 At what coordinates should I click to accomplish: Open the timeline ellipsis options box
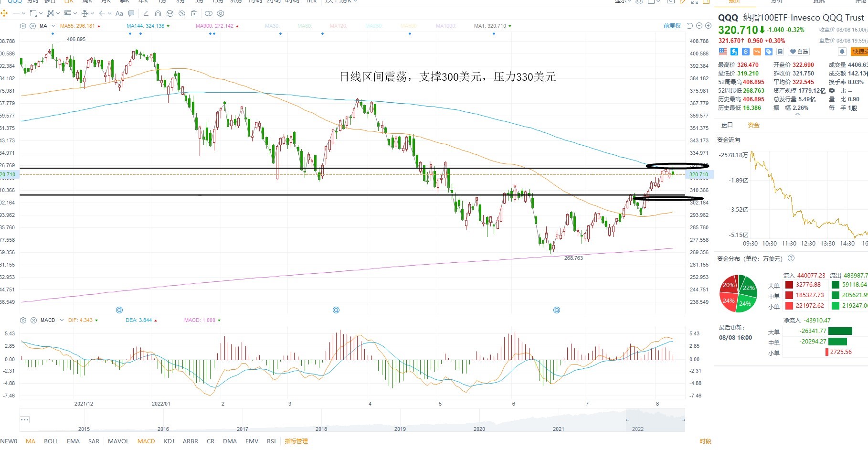25,419
